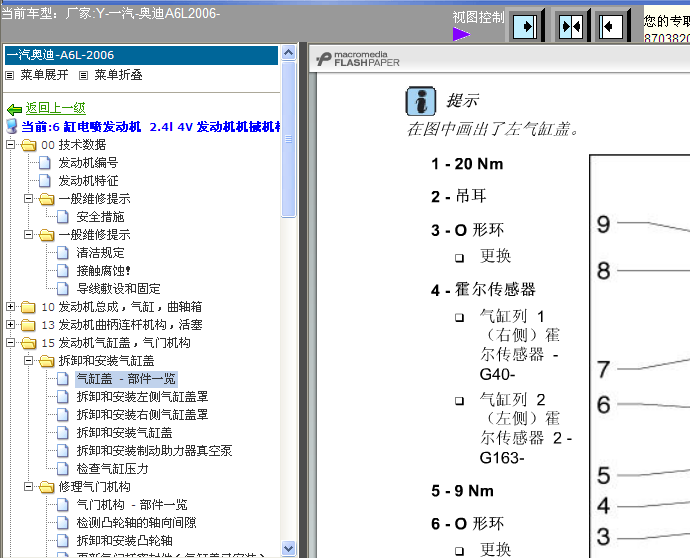
Task: Open the 检查气缸压力 document
Action: tap(112, 469)
